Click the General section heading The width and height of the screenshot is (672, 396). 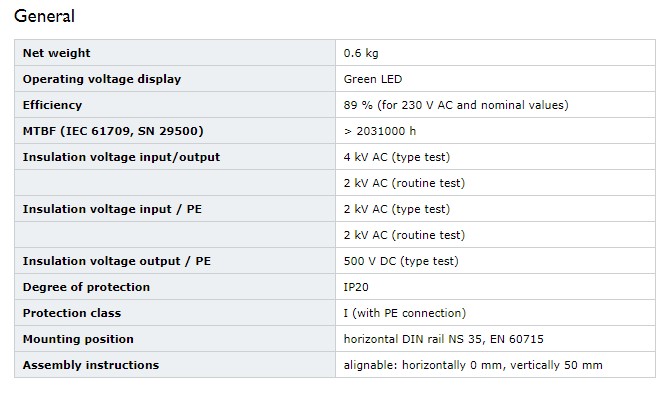point(45,16)
